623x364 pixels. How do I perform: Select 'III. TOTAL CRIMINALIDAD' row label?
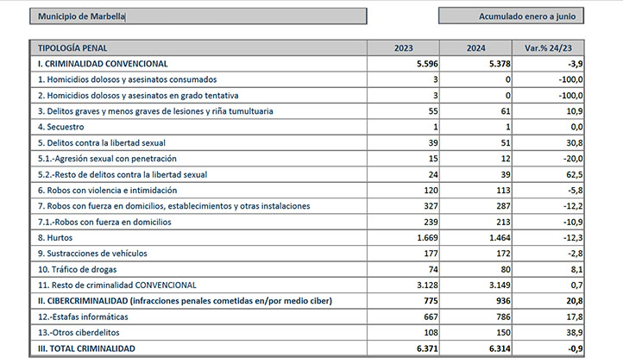tap(86, 348)
